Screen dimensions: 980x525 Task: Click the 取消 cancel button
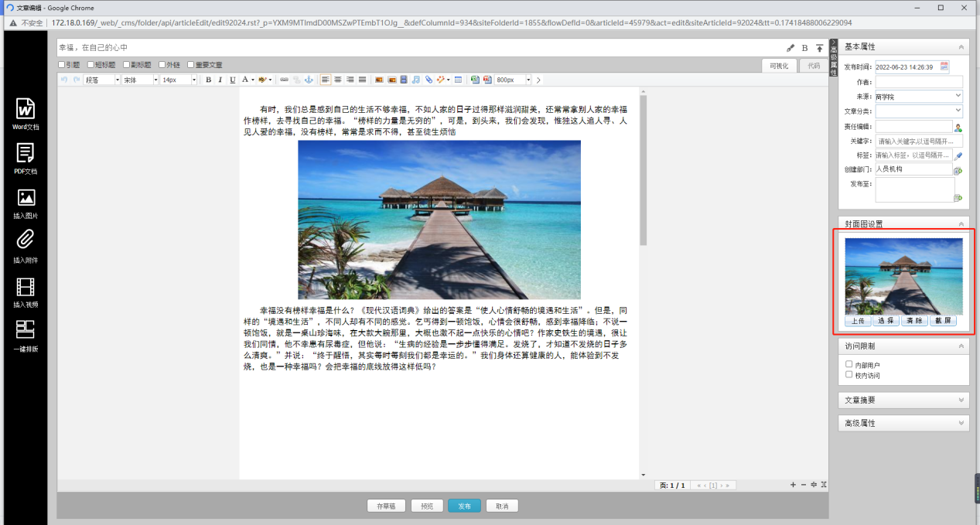click(x=502, y=506)
